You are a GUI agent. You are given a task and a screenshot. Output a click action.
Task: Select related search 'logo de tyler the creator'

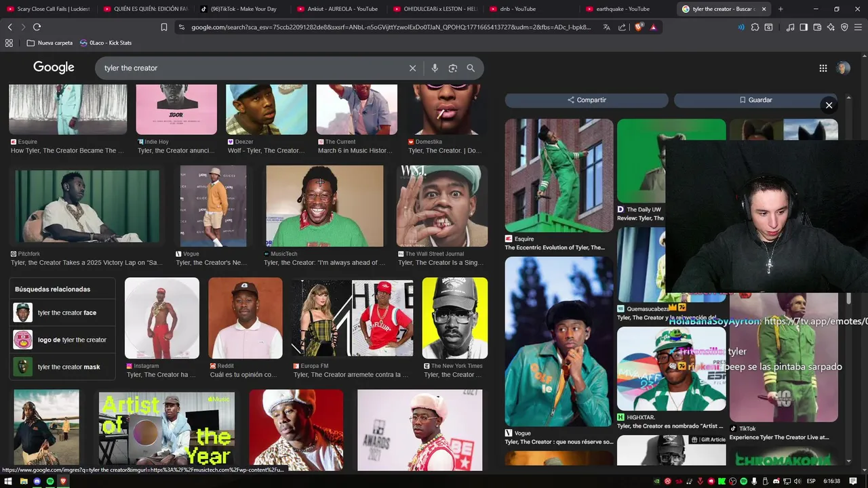(63, 340)
